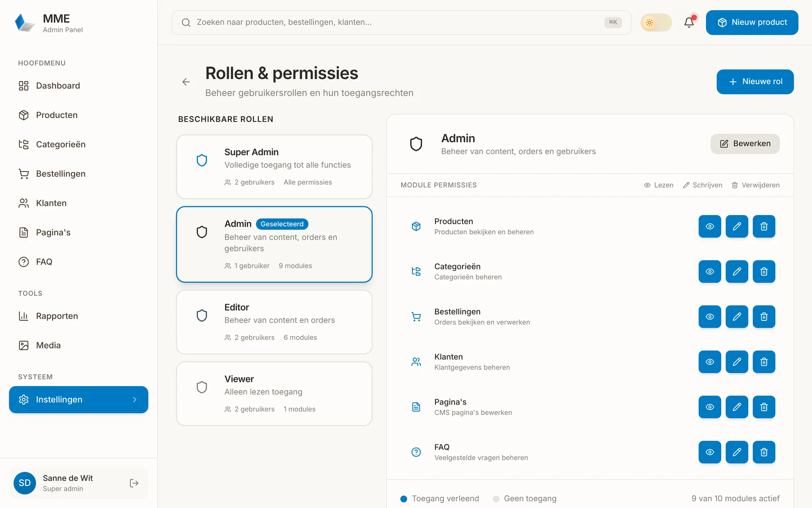Toggle write permission for Categorieën
The image size is (812, 508).
tap(737, 271)
